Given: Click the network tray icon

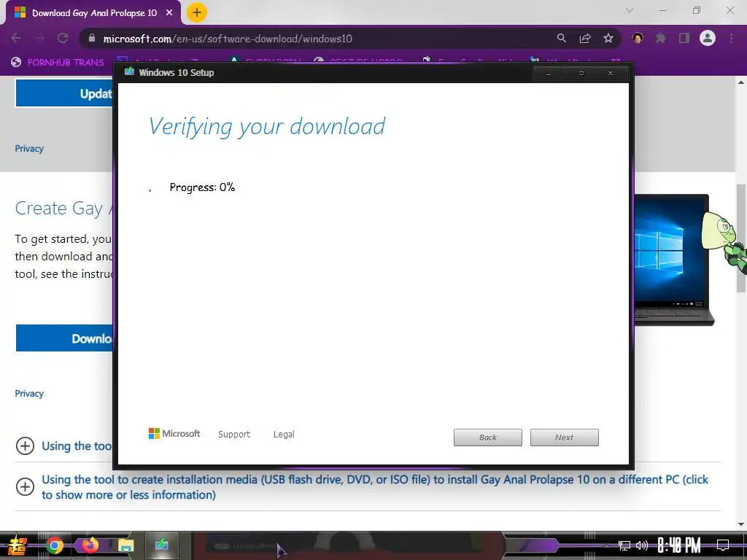Looking at the screenshot, I should 624,545.
